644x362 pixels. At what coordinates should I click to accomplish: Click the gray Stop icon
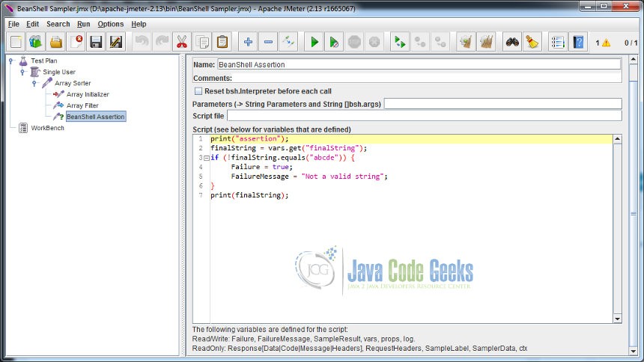[354, 42]
